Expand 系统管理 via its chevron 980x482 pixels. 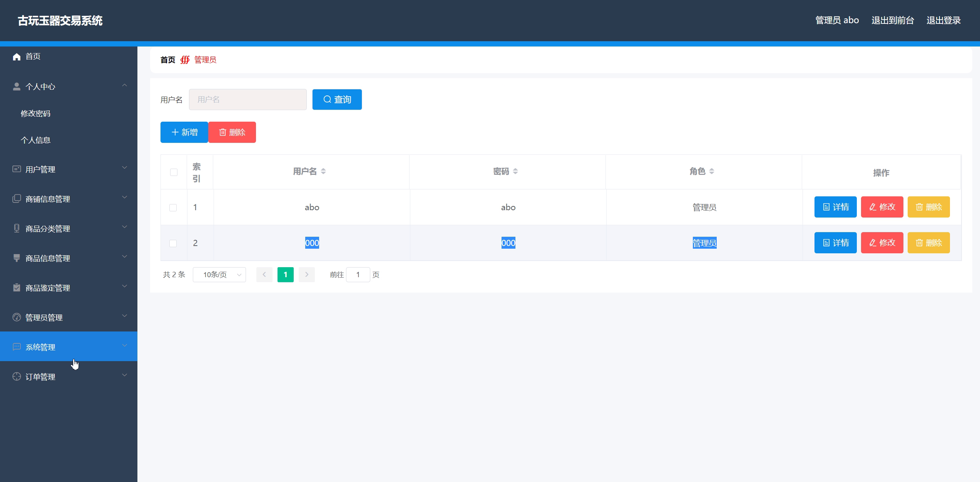[x=124, y=345]
